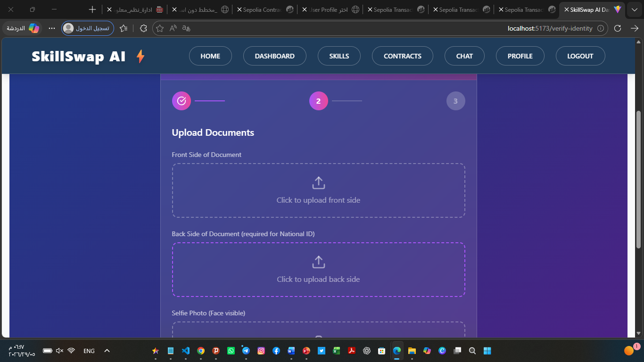The height and width of the screenshot is (362, 644).
Task: Open ChatGPT from the taskbar
Action: click(367, 351)
